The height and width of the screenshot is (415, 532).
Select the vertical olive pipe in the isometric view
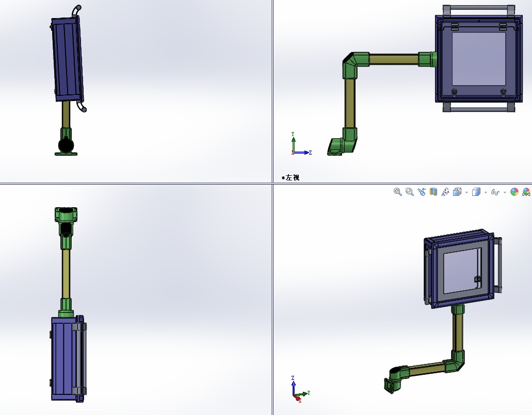click(458, 333)
